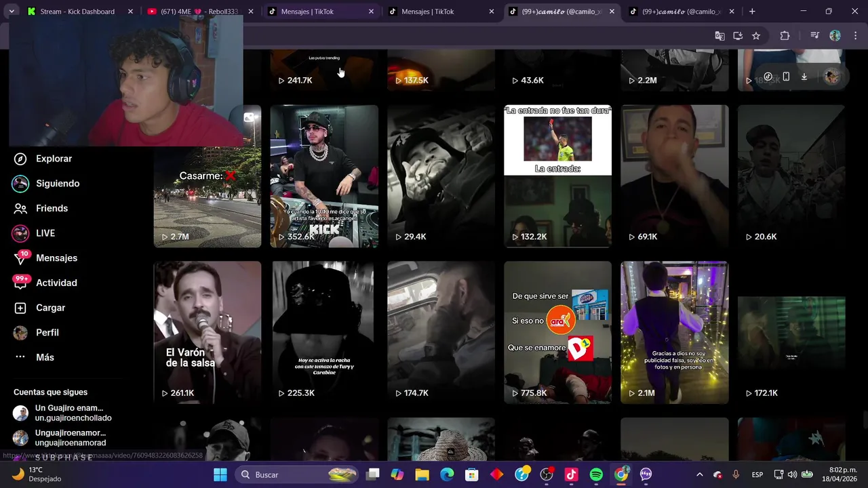Open the Siguiendo feed
Image resolution: width=868 pixels, height=488 pixels.
pyautogui.click(x=47, y=184)
